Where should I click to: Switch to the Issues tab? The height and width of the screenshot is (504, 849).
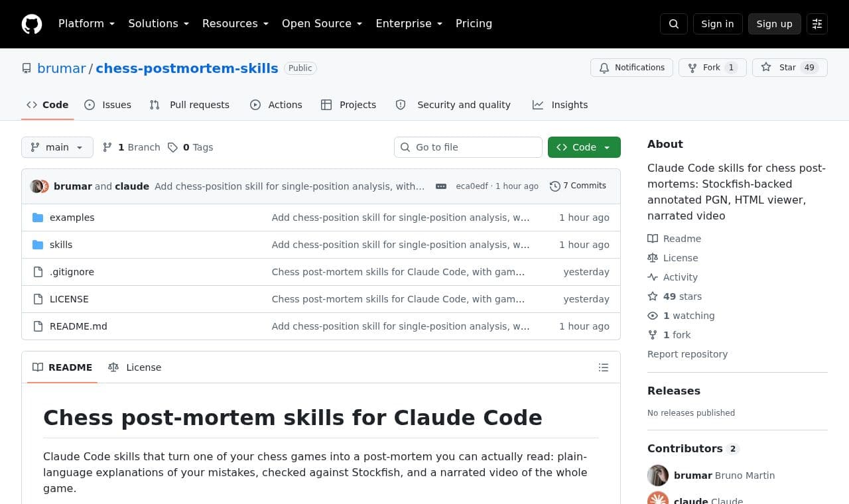pyautogui.click(x=107, y=105)
